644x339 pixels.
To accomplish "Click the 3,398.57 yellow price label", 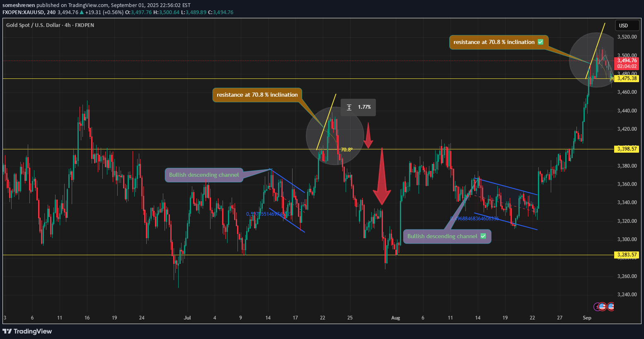I will coord(627,149).
